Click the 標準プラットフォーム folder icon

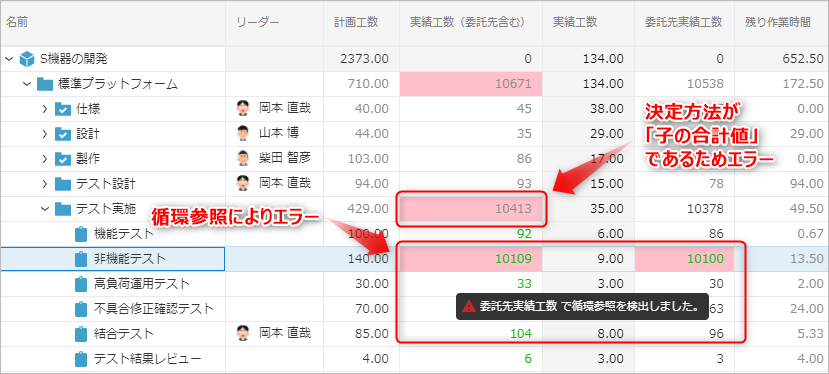[44, 84]
